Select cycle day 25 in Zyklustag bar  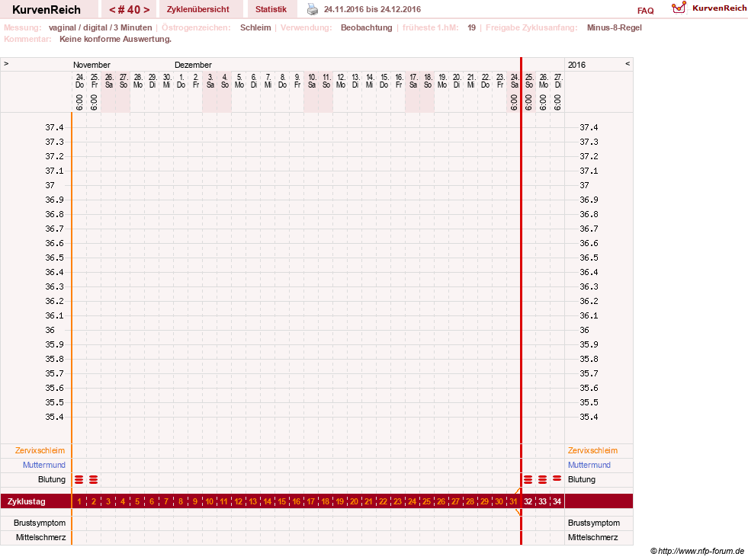(426, 501)
